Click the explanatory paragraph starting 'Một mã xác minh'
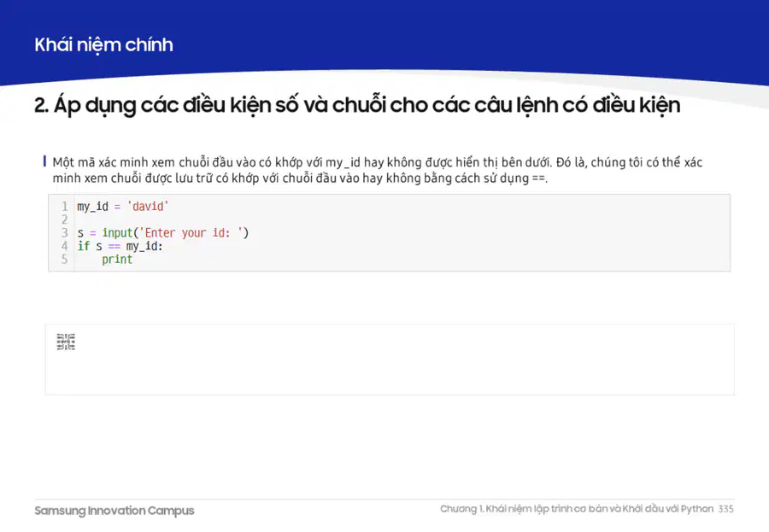 pyautogui.click(x=377, y=170)
